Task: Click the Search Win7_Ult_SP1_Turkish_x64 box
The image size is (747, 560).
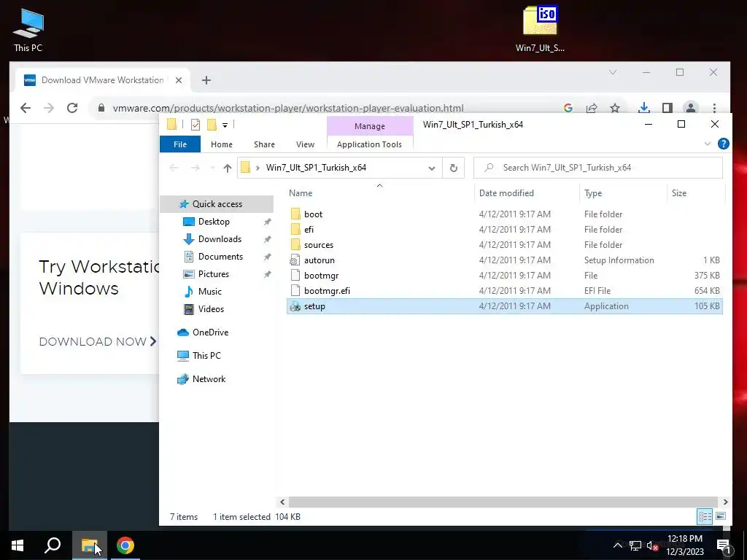Action: pyautogui.click(x=598, y=168)
